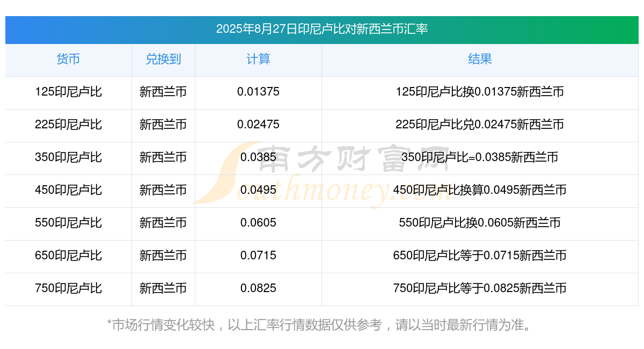
Task: Click result 450印尼卢比换算0.0495新西兰币
Action: click(x=480, y=190)
